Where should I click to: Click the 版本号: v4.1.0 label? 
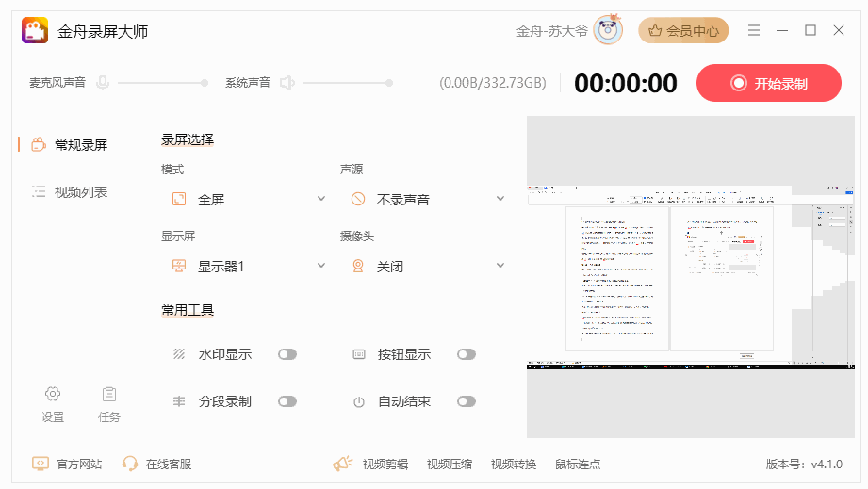pyautogui.click(x=804, y=465)
